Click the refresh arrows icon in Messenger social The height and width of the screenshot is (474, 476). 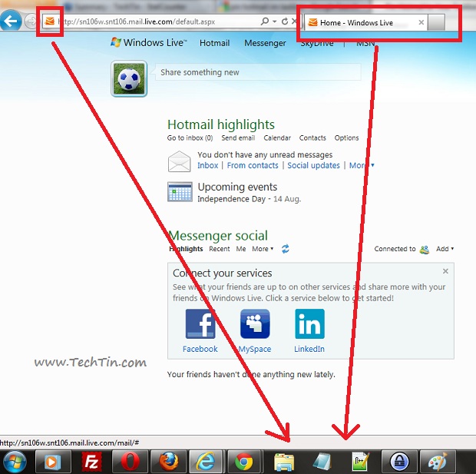click(286, 249)
